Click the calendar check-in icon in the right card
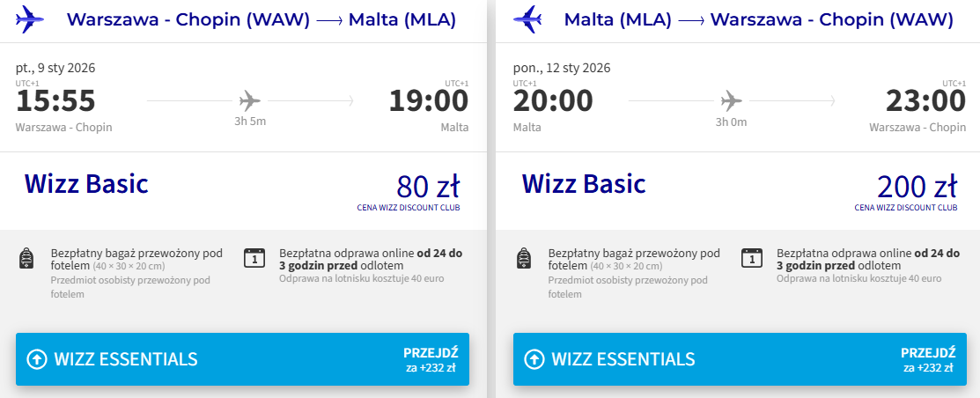The image size is (980, 398). [751, 258]
